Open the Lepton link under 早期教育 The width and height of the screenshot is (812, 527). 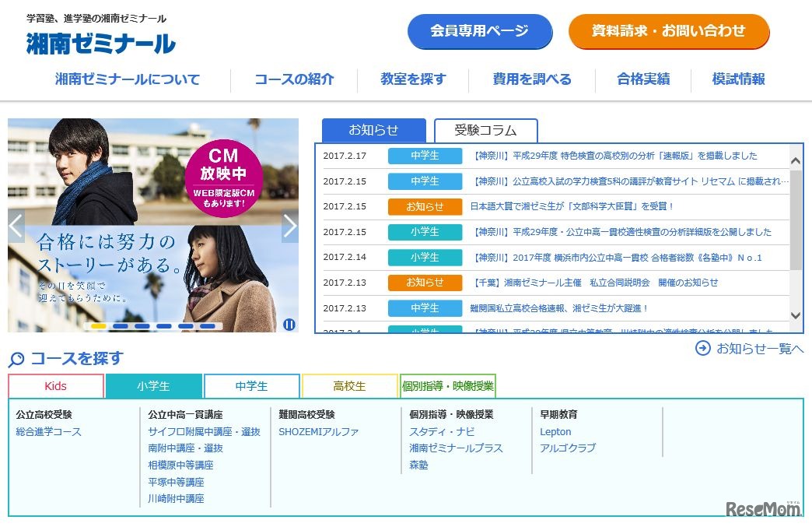click(x=555, y=431)
